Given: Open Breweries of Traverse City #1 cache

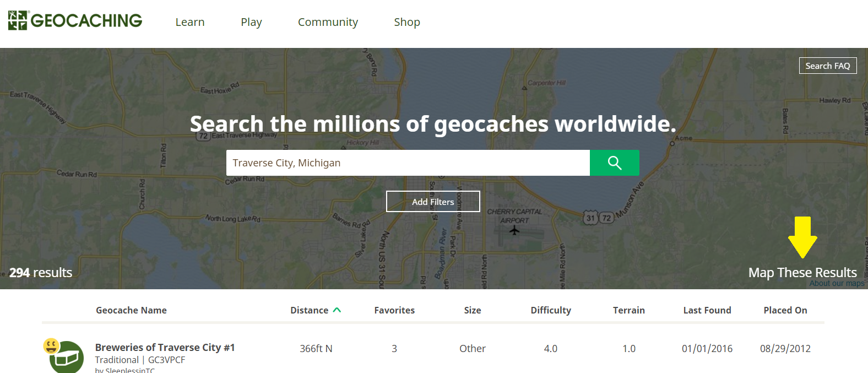Looking at the screenshot, I should [x=165, y=347].
